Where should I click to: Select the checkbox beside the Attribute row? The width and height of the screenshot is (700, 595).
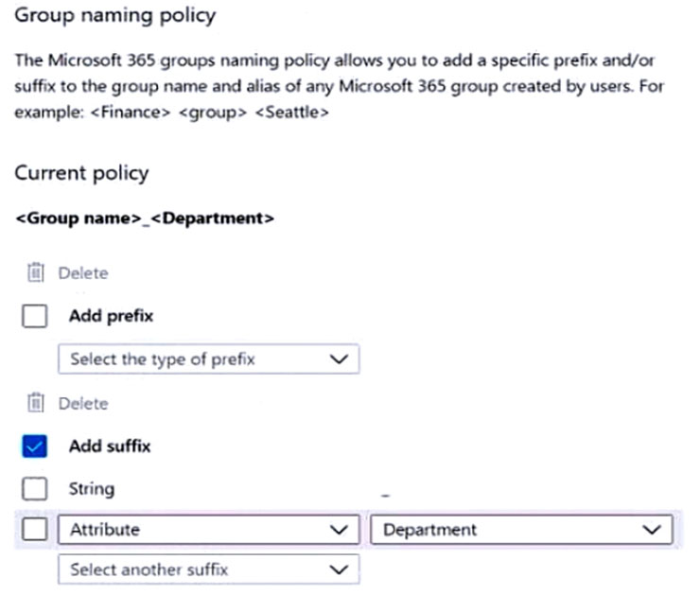tap(34, 530)
